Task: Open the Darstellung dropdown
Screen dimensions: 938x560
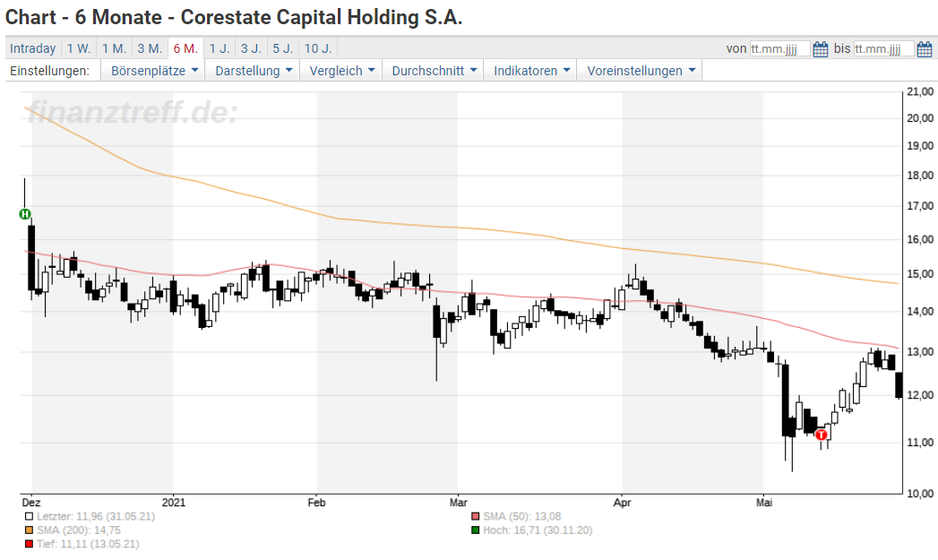Action: point(254,71)
